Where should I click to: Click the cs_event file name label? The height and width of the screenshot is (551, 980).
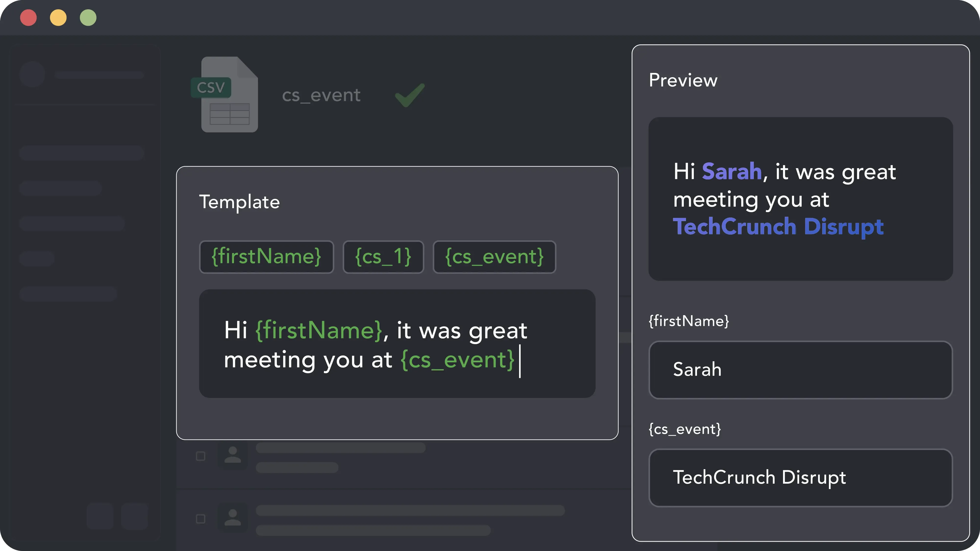[x=321, y=95]
